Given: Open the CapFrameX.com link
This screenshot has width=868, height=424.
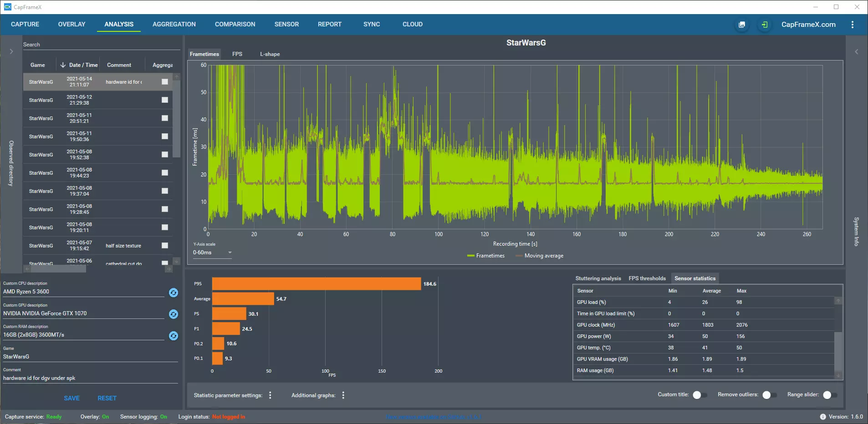Looking at the screenshot, I should [x=808, y=25].
